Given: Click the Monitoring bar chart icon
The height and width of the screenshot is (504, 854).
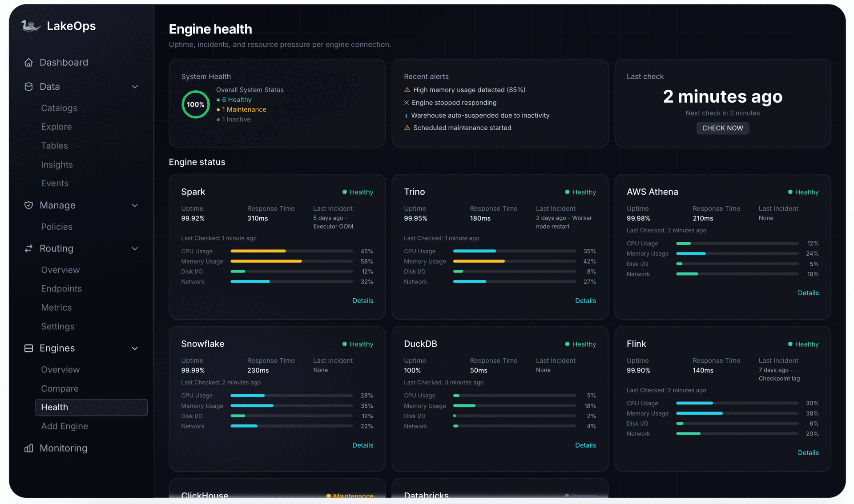Looking at the screenshot, I should coord(29,448).
